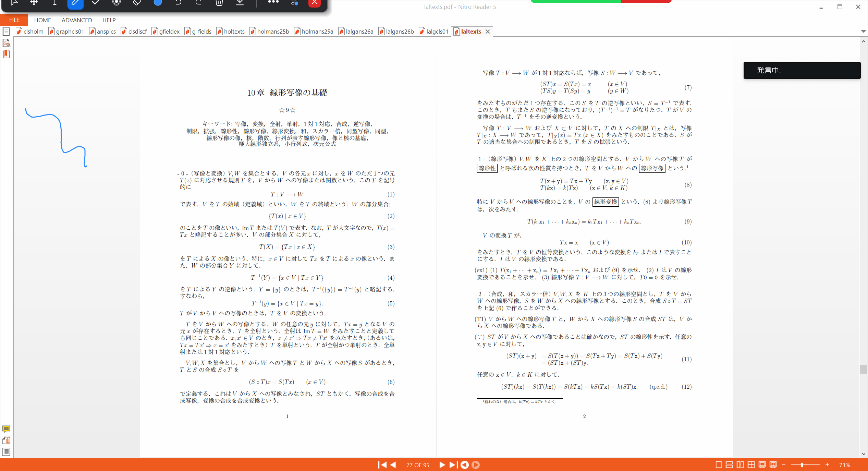Close the laltexts document tab
The height and width of the screenshot is (471, 868).
click(x=488, y=32)
